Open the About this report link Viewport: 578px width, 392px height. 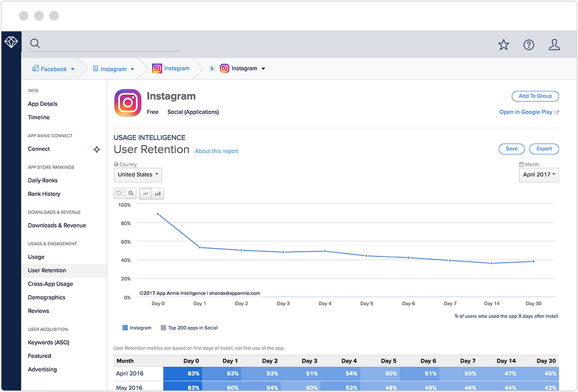pos(216,151)
